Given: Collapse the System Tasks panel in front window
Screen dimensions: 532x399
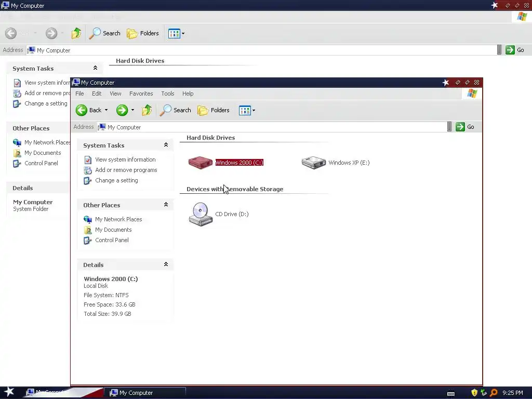Looking at the screenshot, I should pyautogui.click(x=166, y=145).
